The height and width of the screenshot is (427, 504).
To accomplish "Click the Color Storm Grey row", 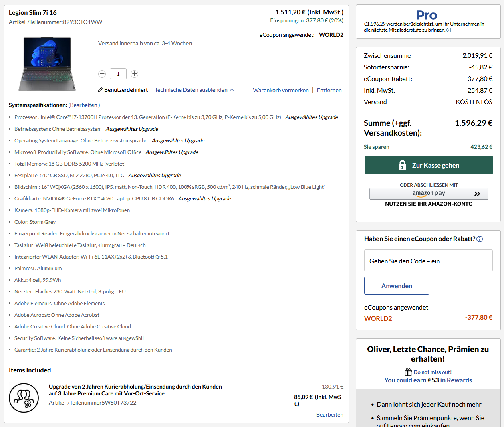I will click(x=35, y=222).
